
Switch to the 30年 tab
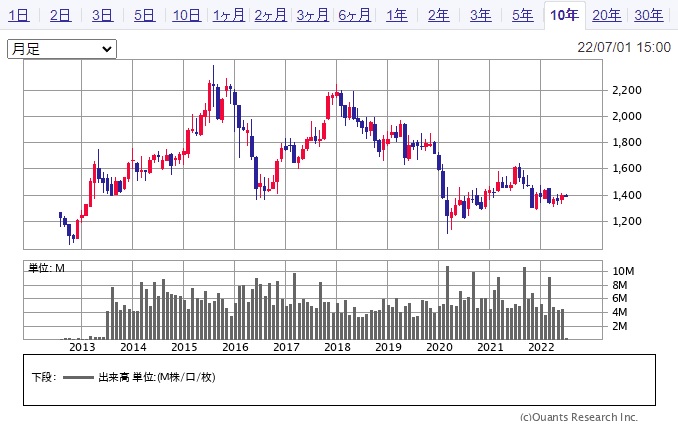tap(648, 15)
